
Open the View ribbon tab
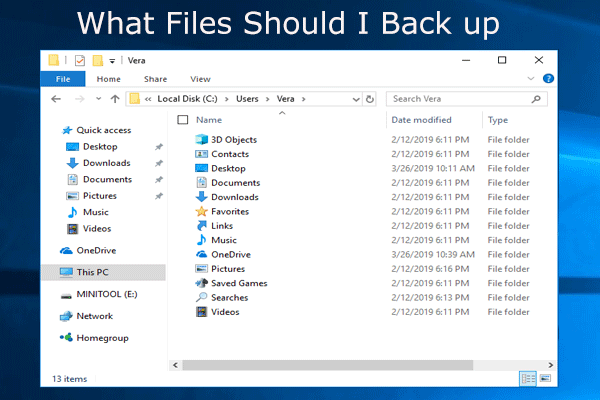point(200,79)
